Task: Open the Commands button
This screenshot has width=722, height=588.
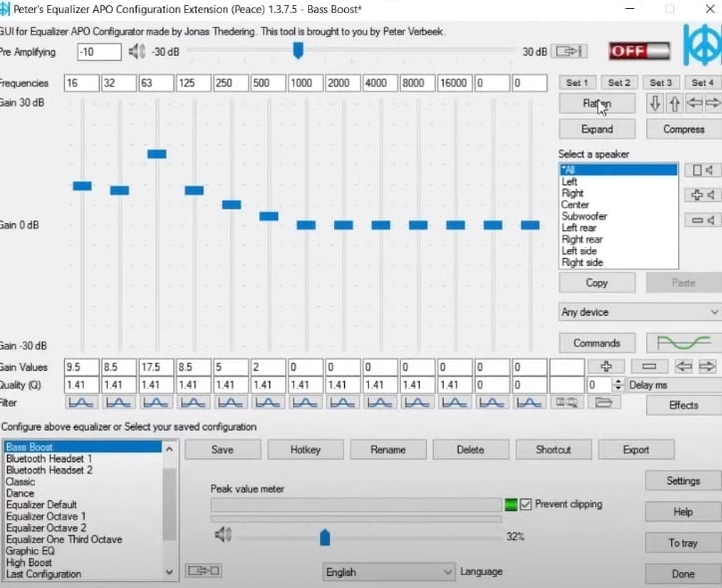Action: tap(596, 343)
